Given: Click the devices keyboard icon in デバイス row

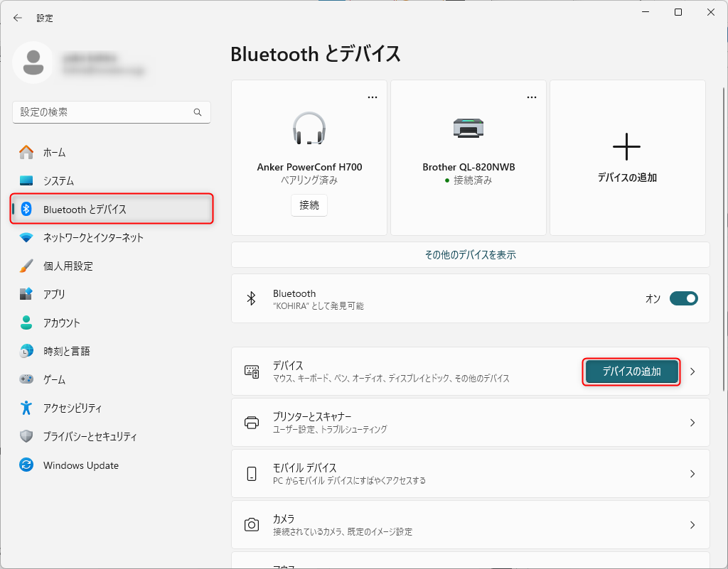Looking at the screenshot, I should 252,372.
